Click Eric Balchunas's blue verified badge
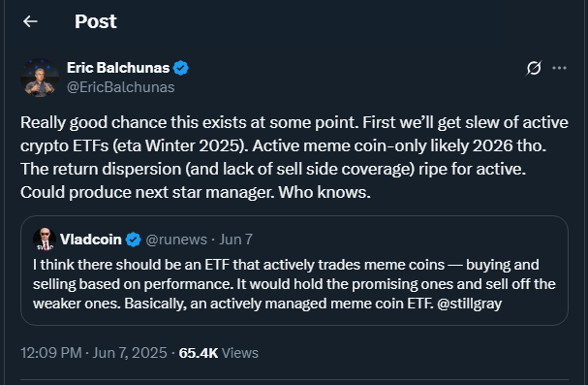This screenshot has width=588, height=385. click(x=181, y=68)
